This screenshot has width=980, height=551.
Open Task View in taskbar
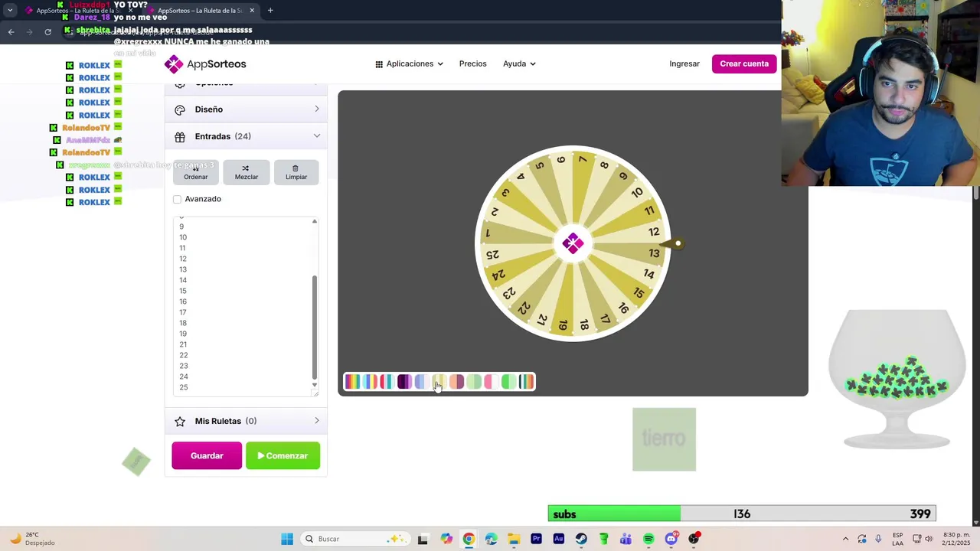(x=423, y=539)
